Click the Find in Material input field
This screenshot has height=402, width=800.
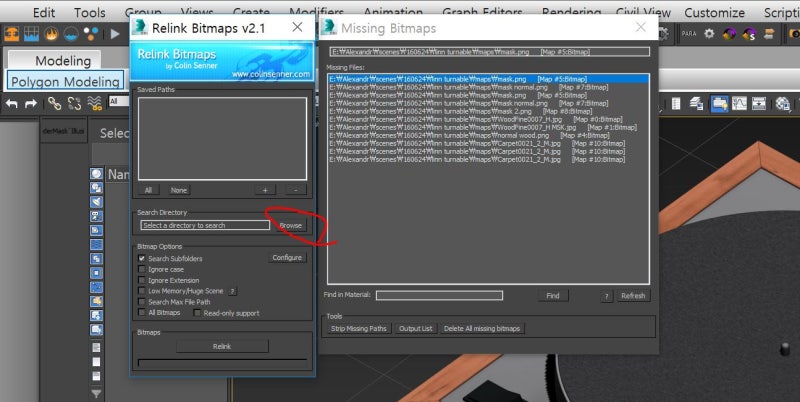click(x=439, y=295)
